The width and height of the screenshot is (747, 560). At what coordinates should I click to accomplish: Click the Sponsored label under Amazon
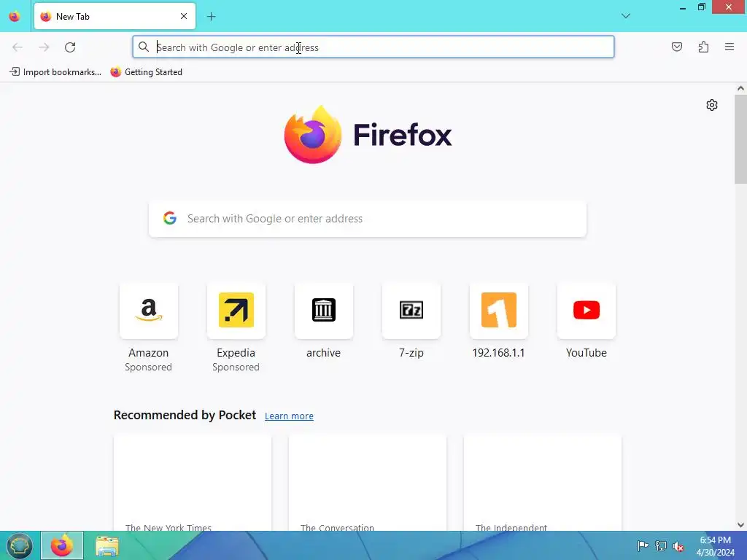[x=148, y=367]
